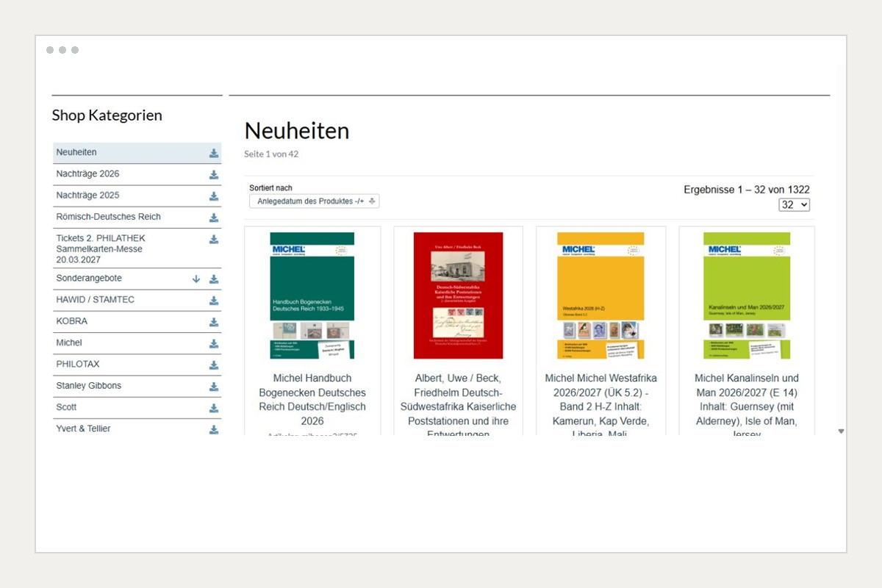Screen dimensions: 882x588
Task: Click download icon beside HAWID / STAMTEC
Action: coord(214,300)
